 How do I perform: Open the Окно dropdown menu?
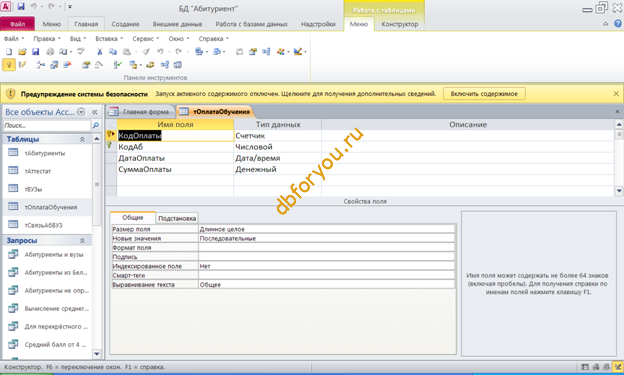179,39
